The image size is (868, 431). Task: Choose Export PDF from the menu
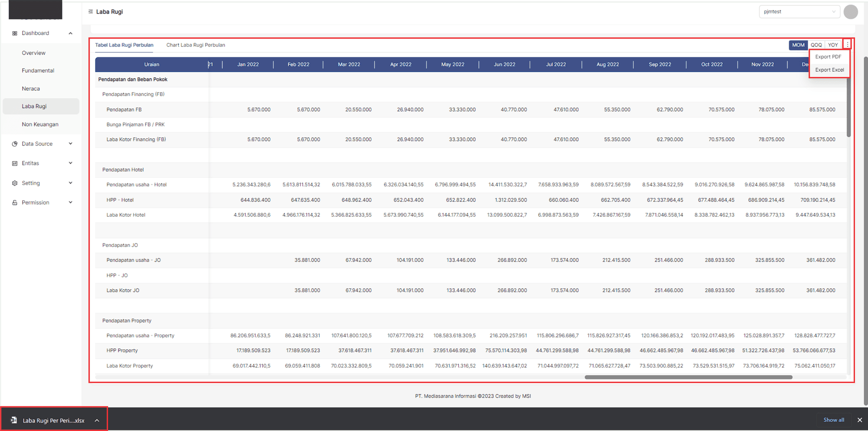[828, 57]
